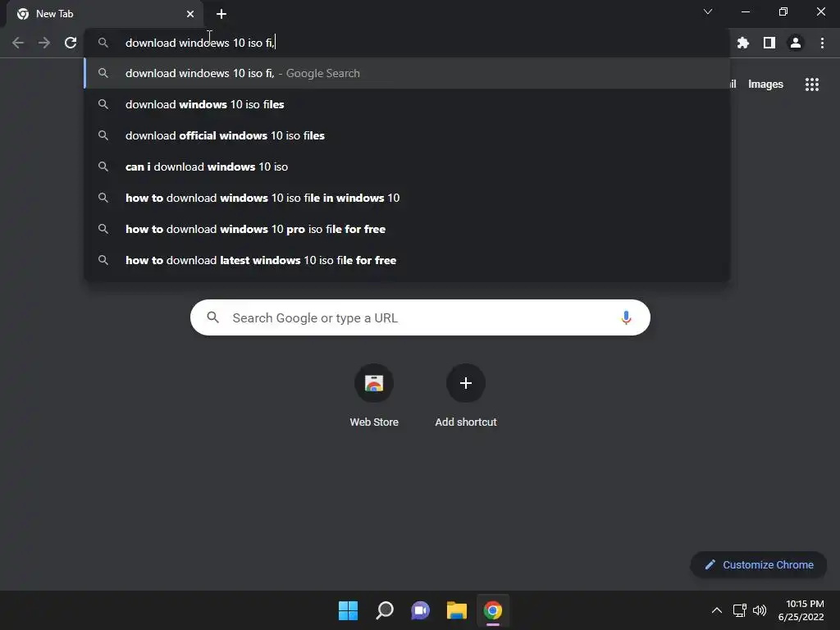Choose 'how to download windows 10 iso file in windows 10'
Screen dimensions: 840x630
pos(407,198)
